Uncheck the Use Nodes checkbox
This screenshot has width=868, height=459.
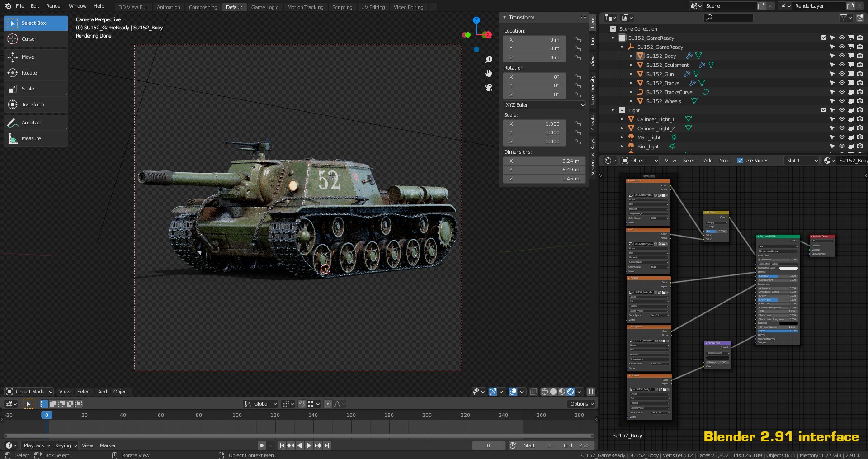740,161
